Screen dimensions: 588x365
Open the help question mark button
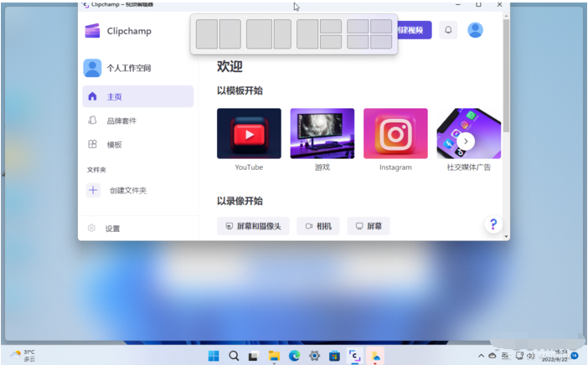[493, 224]
